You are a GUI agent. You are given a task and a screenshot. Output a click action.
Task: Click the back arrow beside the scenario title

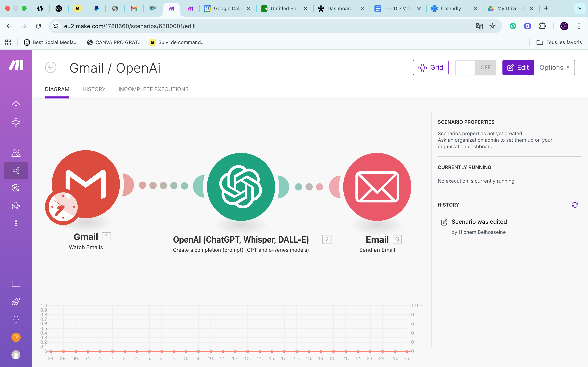pyautogui.click(x=51, y=67)
